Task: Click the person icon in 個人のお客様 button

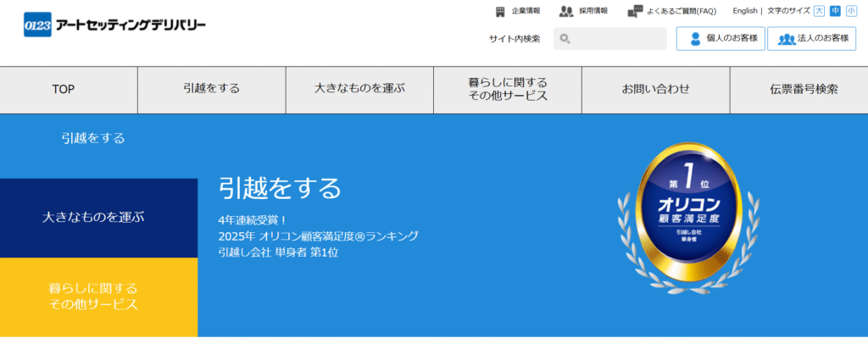Action: 696,39
